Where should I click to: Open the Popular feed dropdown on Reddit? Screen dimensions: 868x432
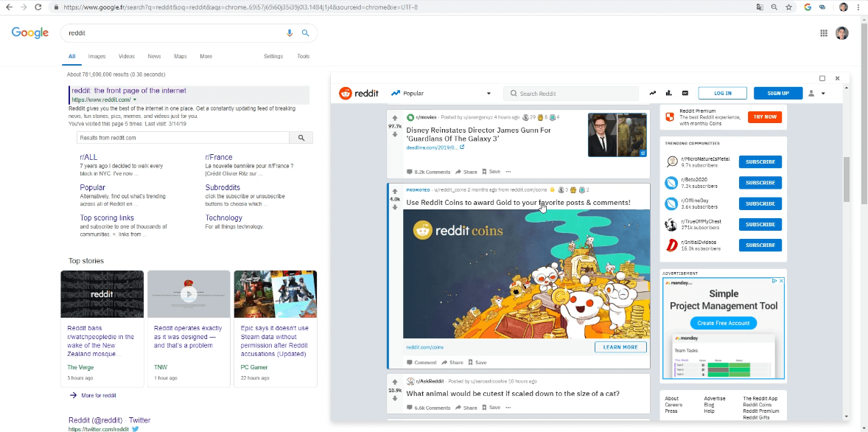489,94
